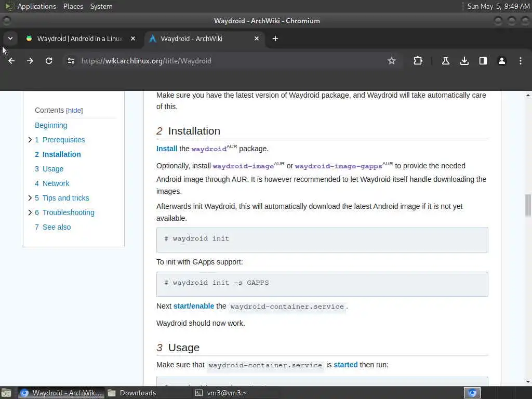The height and width of the screenshot is (399, 532).
Task: Go to 1 Prerequisites in contents
Action: tap(60, 140)
